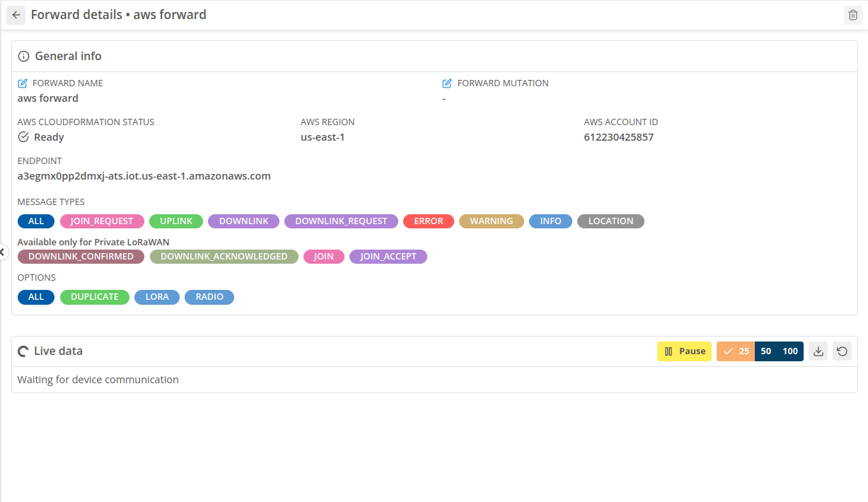This screenshot has height=502, width=868.
Task: Toggle the ERROR message type
Action: point(429,221)
